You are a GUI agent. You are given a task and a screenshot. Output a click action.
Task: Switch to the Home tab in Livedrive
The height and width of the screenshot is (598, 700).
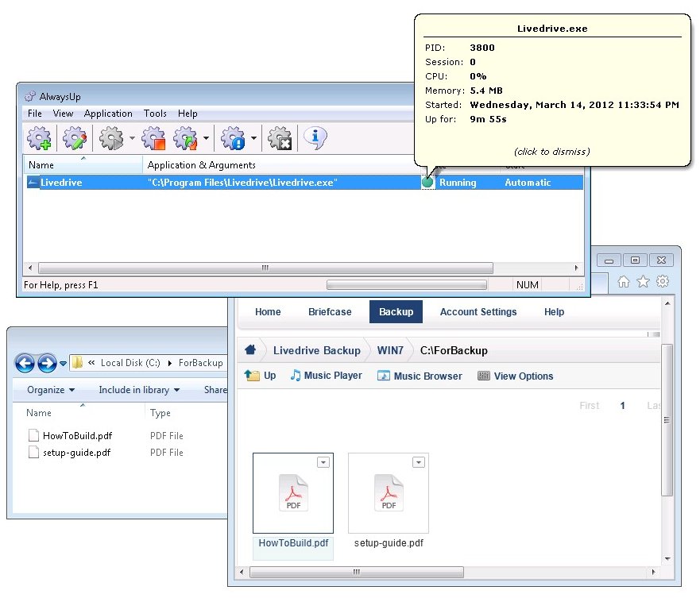tap(268, 311)
